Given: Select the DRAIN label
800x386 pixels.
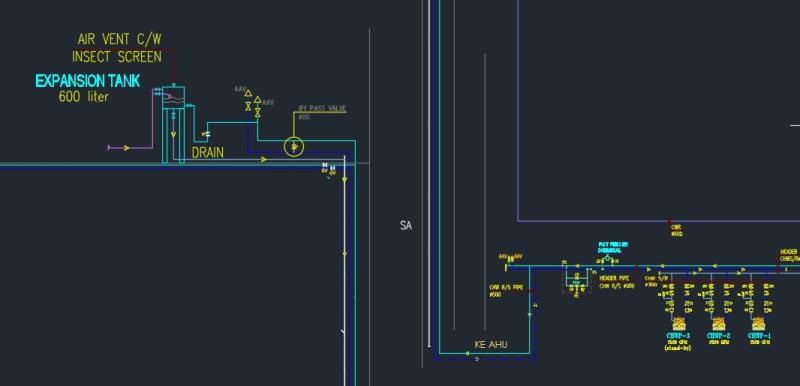Looking at the screenshot, I should pyautogui.click(x=208, y=152).
